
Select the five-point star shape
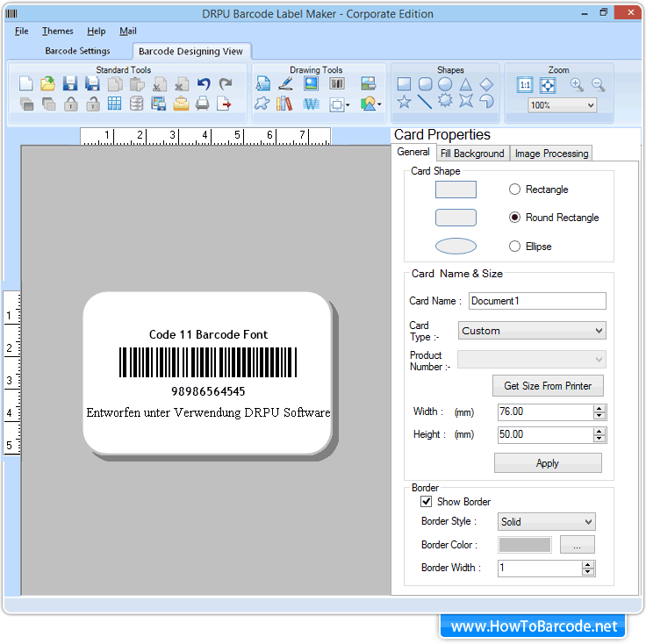point(404,101)
